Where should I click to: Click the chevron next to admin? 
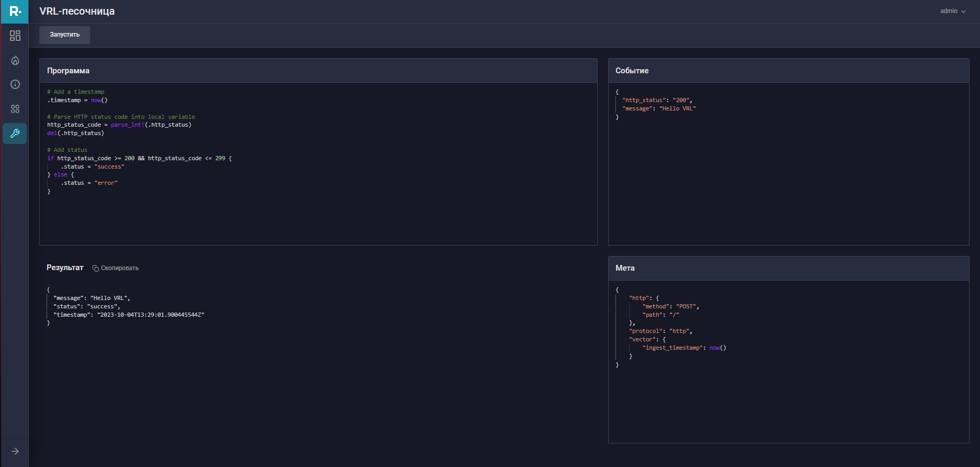click(x=963, y=12)
